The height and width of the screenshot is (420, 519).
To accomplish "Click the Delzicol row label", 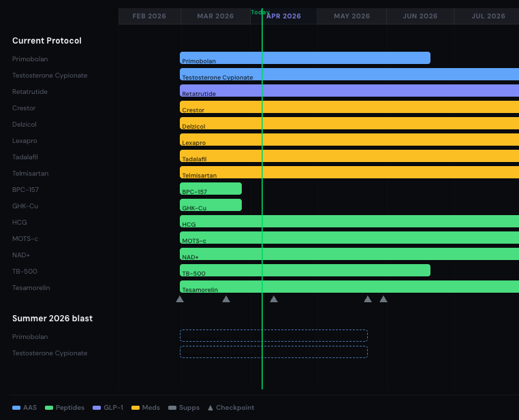I will pos(24,125).
